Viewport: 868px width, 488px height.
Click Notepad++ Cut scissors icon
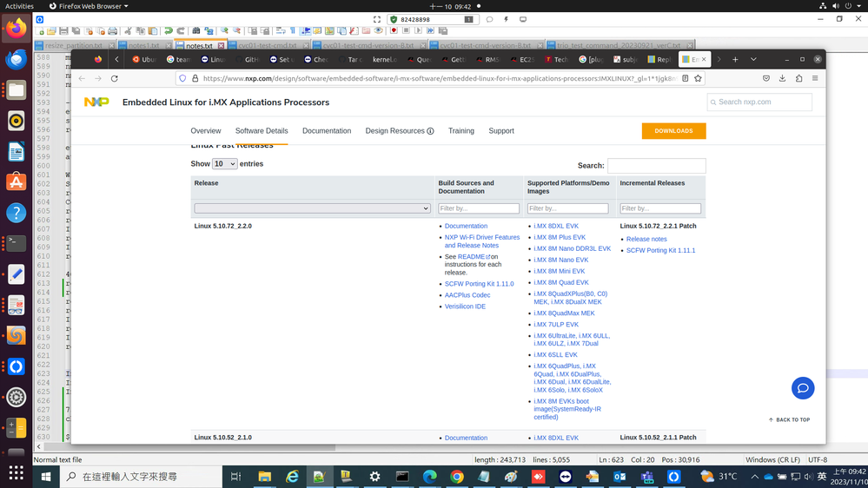(x=128, y=31)
